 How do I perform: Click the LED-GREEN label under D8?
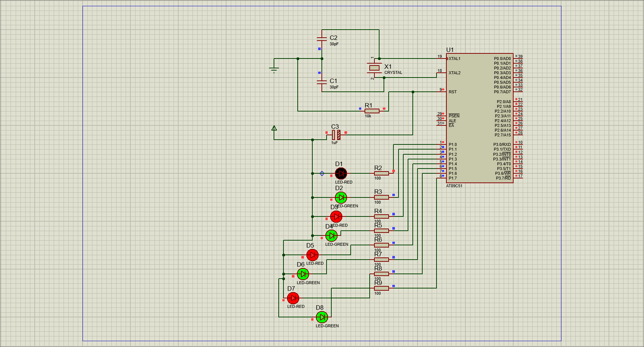(x=327, y=326)
